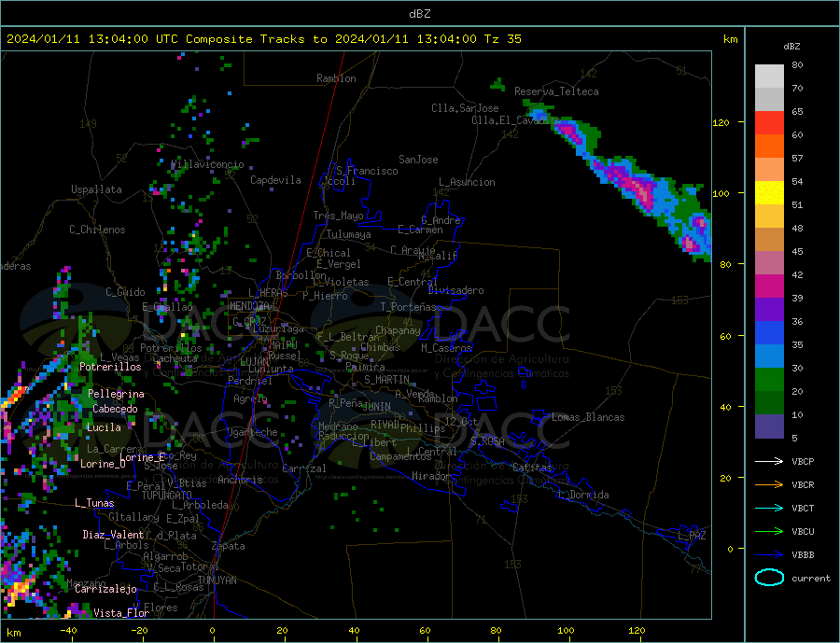Click the Diaz_Valent place label

pyautogui.click(x=114, y=535)
